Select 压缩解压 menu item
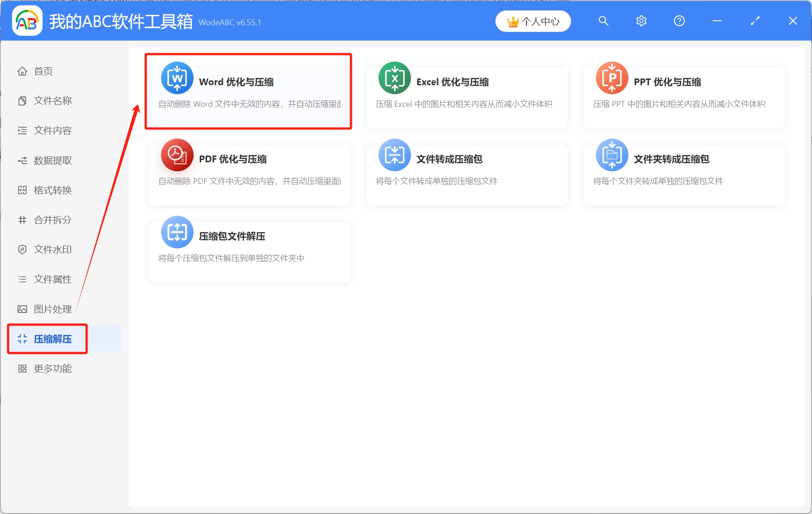Viewport: 812px width, 514px height. 64,339
